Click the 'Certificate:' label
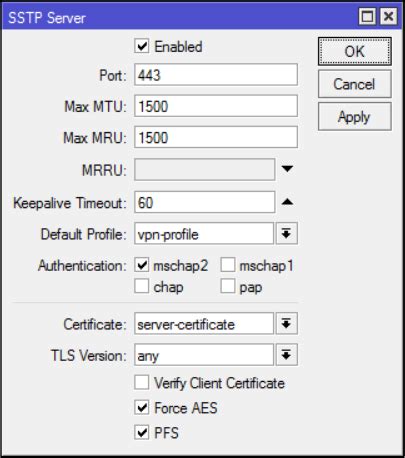Viewport: 405px width, 458px height. coord(95,324)
